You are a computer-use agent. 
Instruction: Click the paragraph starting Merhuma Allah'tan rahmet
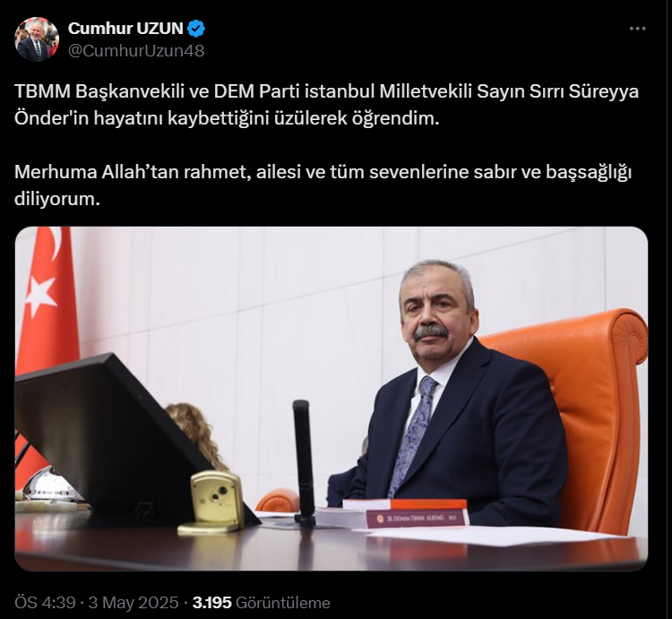(x=323, y=185)
